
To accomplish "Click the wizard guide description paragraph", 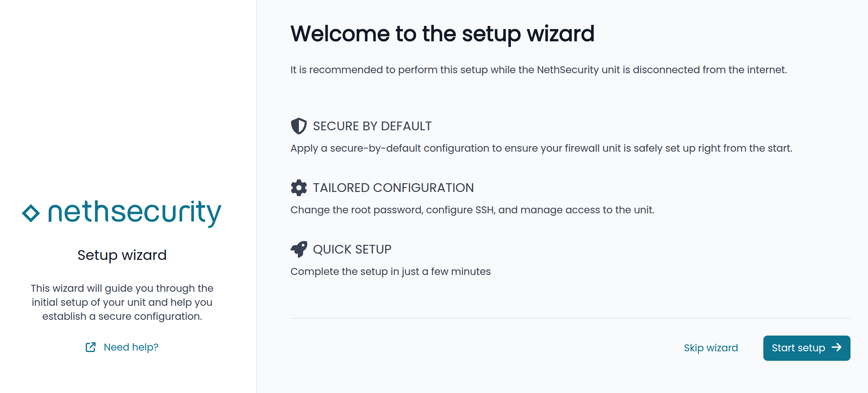I will coord(122,302).
